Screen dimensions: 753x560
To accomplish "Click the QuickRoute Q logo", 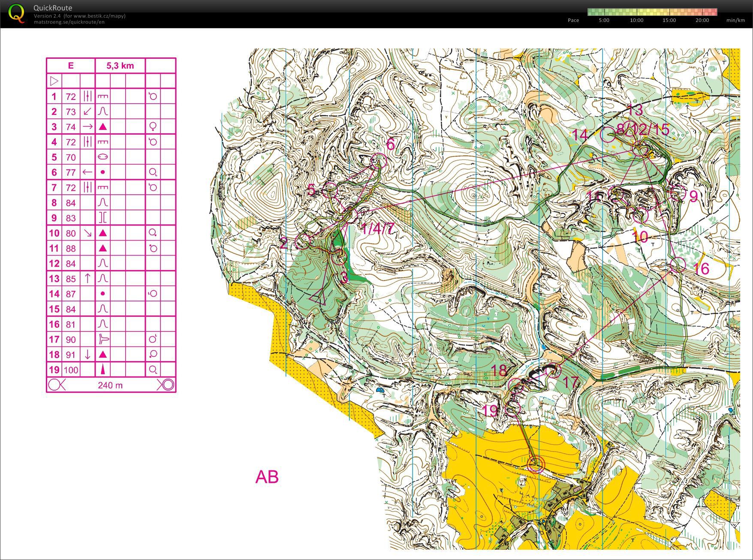I will click(x=17, y=14).
